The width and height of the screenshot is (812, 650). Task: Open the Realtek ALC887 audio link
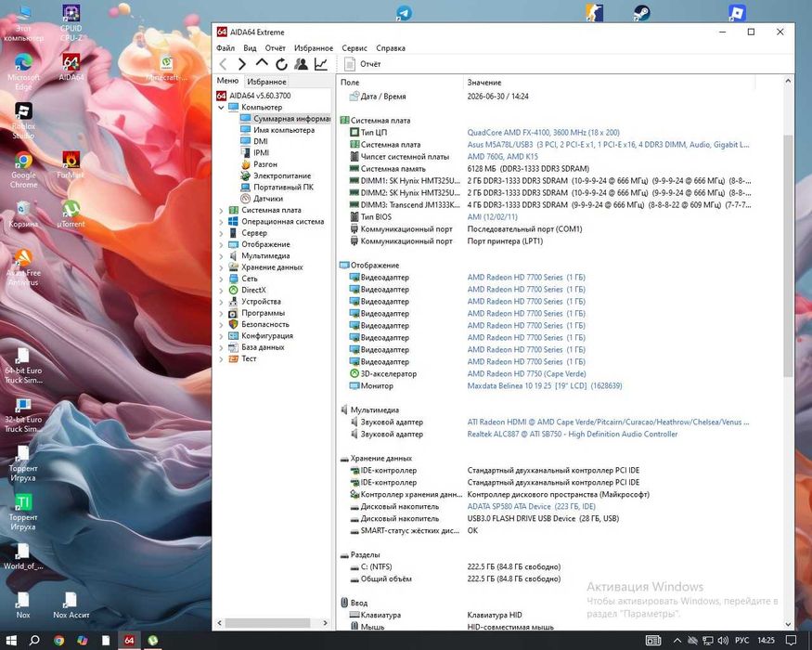point(573,435)
